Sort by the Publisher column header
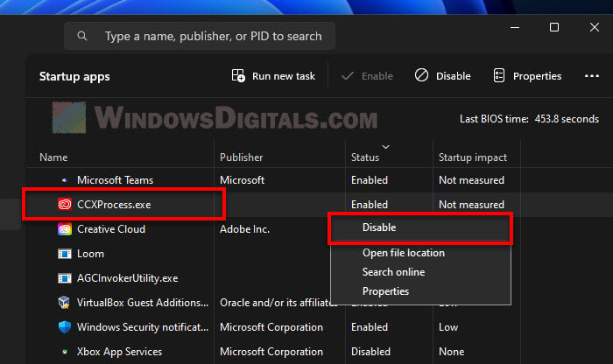The width and height of the screenshot is (613, 364). 241,157
